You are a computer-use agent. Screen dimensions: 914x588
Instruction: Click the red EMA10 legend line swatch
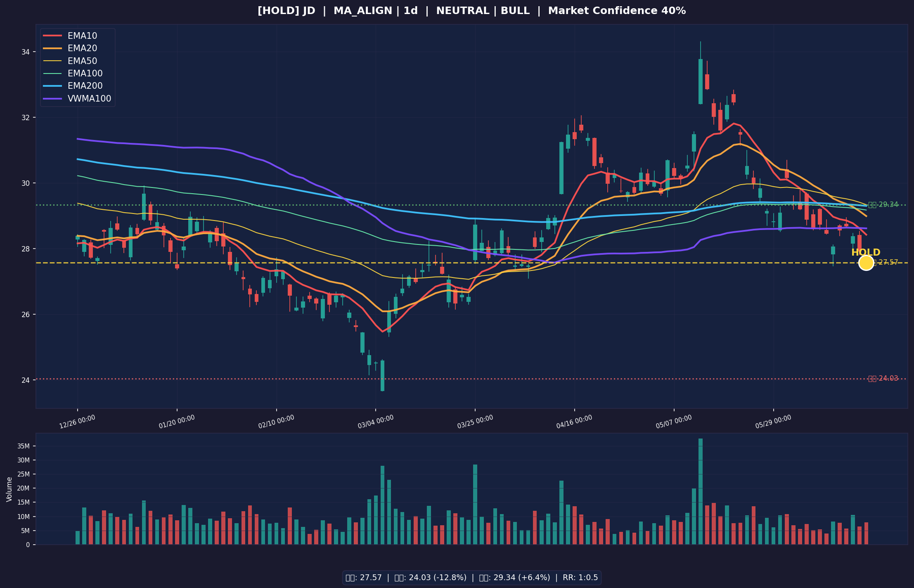click(x=52, y=36)
